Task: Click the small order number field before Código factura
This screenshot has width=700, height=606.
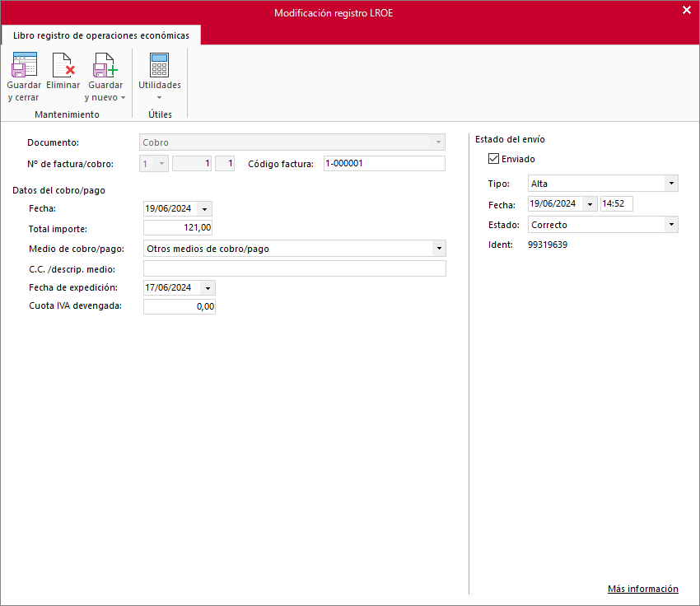Action: click(x=225, y=164)
